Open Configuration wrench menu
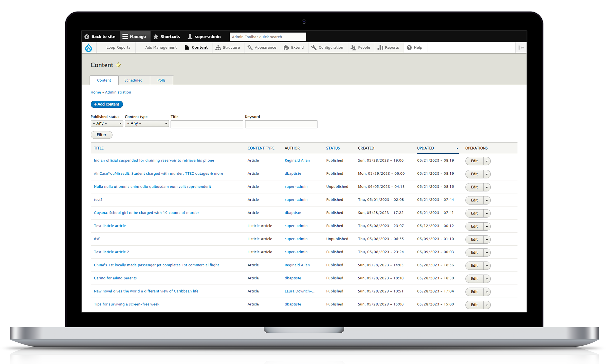This screenshot has height=364, width=606. (327, 48)
